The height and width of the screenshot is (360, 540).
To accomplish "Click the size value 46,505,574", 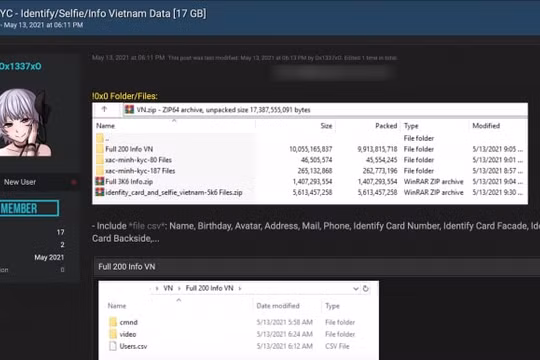I will point(316,160).
